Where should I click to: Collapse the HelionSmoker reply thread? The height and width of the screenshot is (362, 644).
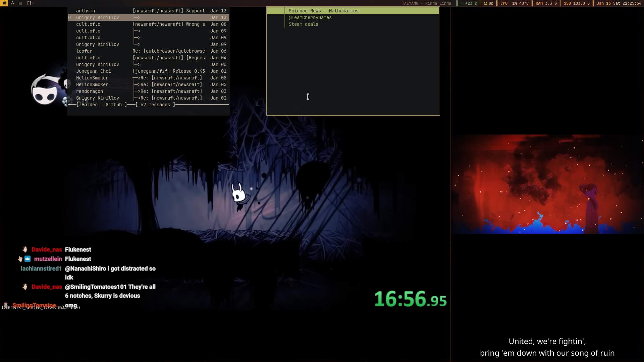click(138, 78)
